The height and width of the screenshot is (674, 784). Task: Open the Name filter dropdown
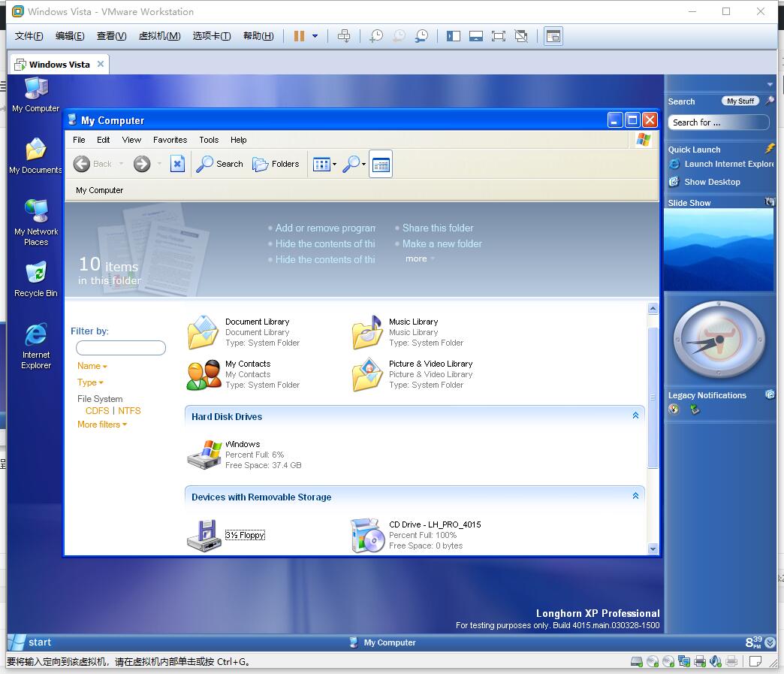point(92,366)
